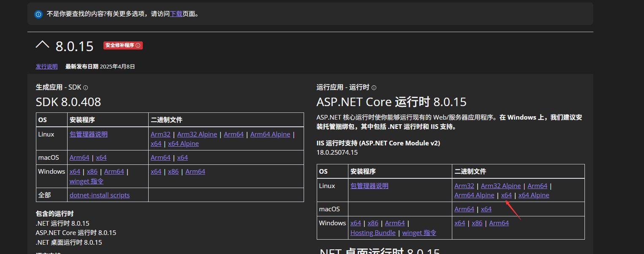Viewport: 644px width, 254px height.
Task: Select the 最新发布日期 2025年4月8日 text
Action: pos(100,66)
